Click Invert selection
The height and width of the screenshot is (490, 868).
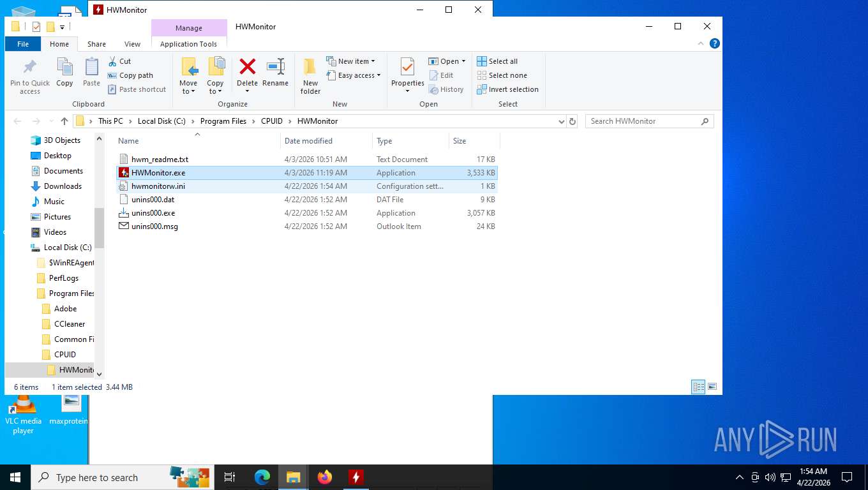tap(507, 89)
